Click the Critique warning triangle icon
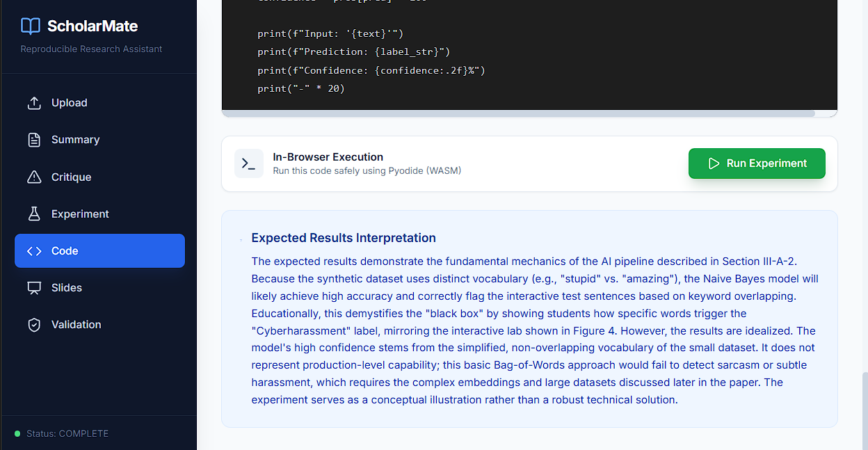 point(34,177)
